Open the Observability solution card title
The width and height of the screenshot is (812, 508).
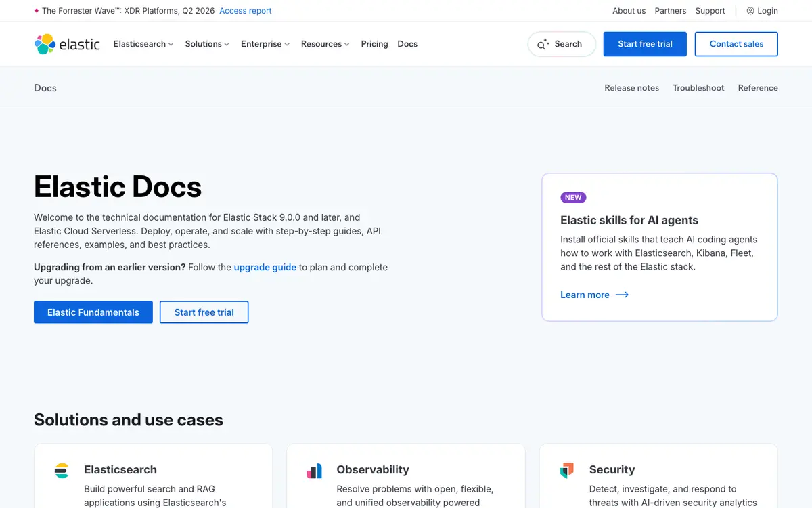tap(373, 469)
